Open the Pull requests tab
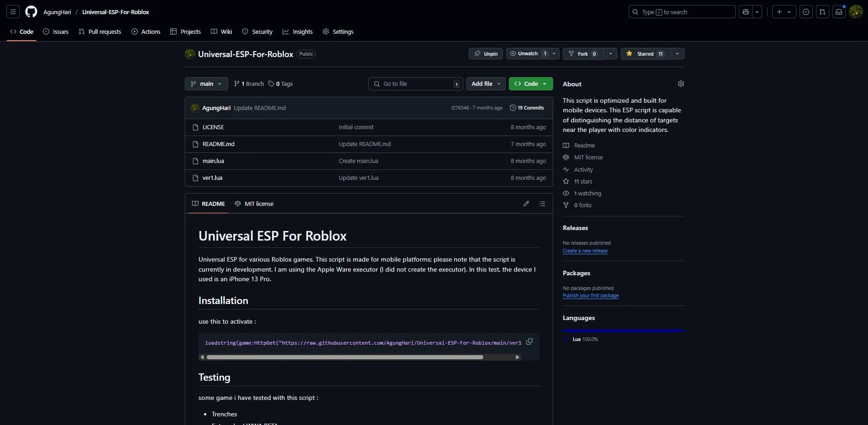 click(100, 31)
